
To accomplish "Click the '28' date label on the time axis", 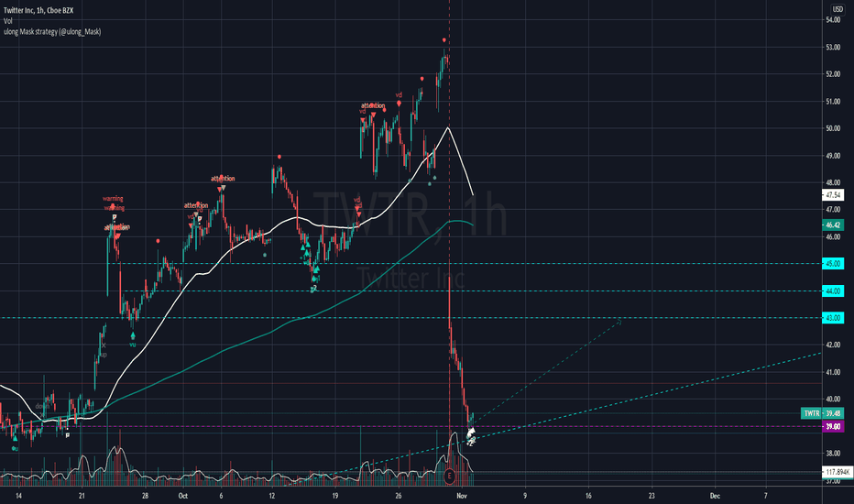I will tap(145, 496).
